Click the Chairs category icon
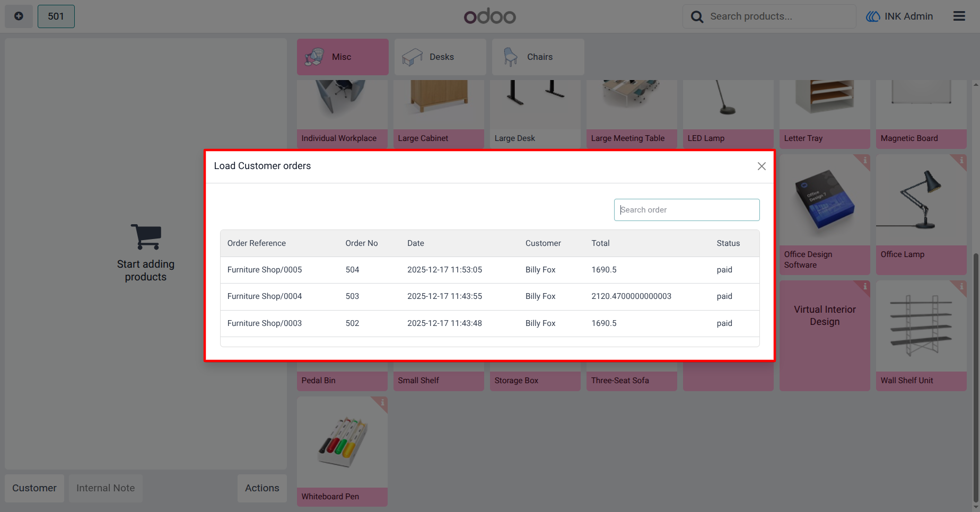Viewport: 980px width, 512px height. pyautogui.click(x=510, y=57)
